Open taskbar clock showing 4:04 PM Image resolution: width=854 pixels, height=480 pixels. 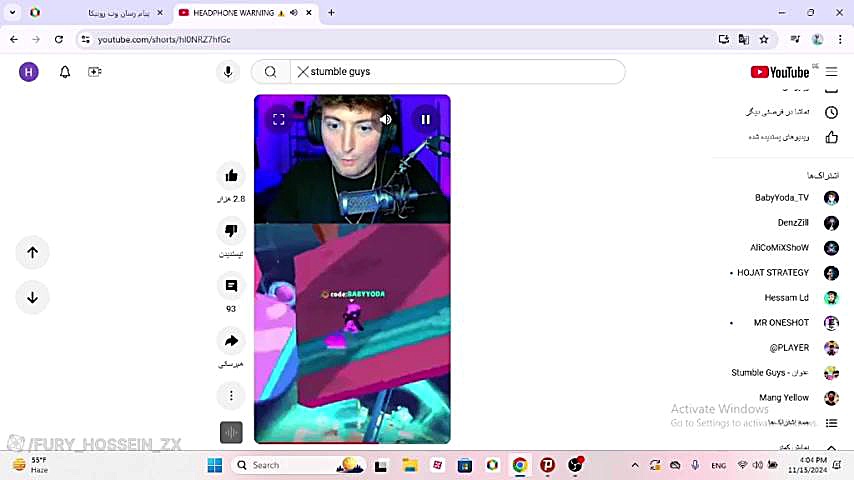click(x=808, y=465)
